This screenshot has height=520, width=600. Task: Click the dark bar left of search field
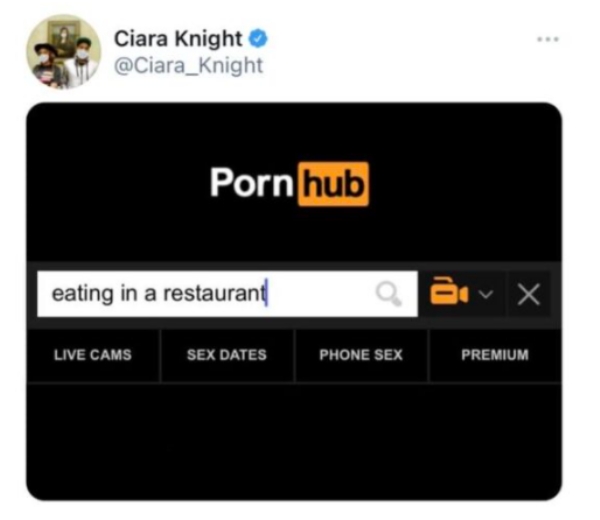32,294
